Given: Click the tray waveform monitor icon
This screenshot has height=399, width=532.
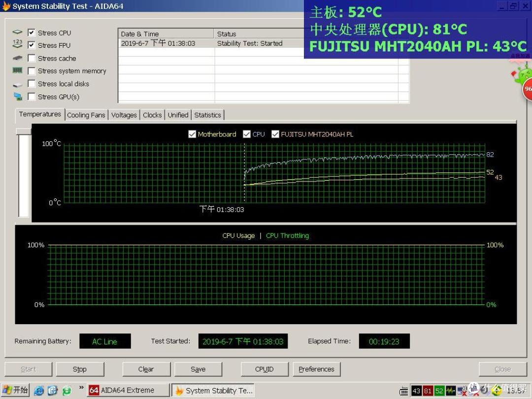Looking at the screenshot, I should (x=451, y=391).
